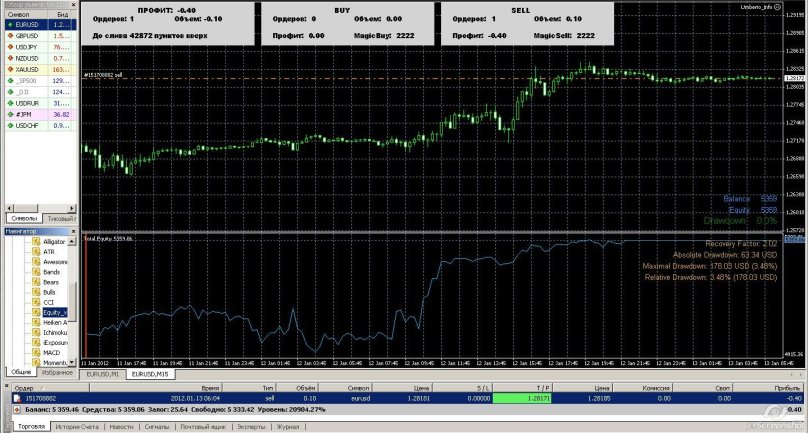Select the Alligator indicator icon in Navigator
The height and width of the screenshot is (433, 808).
pyautogui.click(x=35, y=241)
